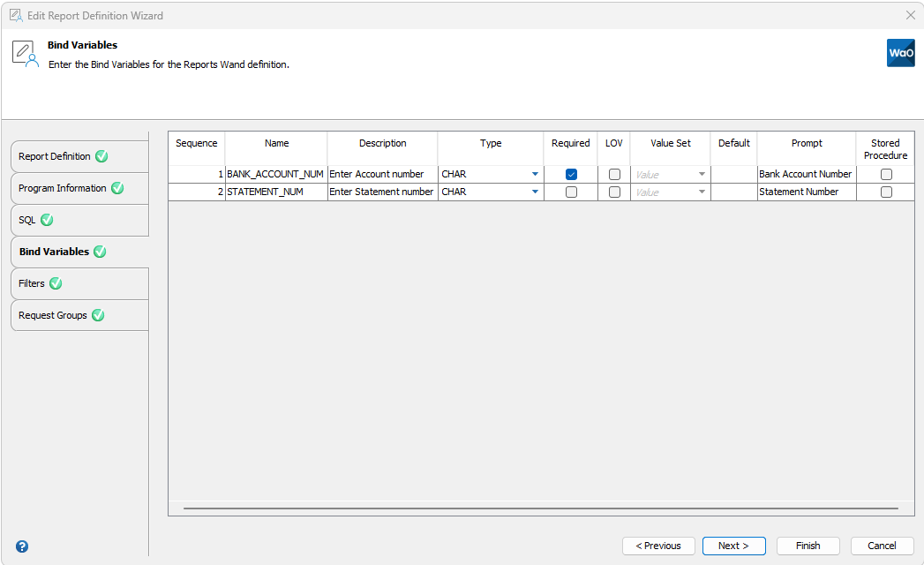
Task: Click the Bind Variables header page icon
Action: [x=25, y=53]
